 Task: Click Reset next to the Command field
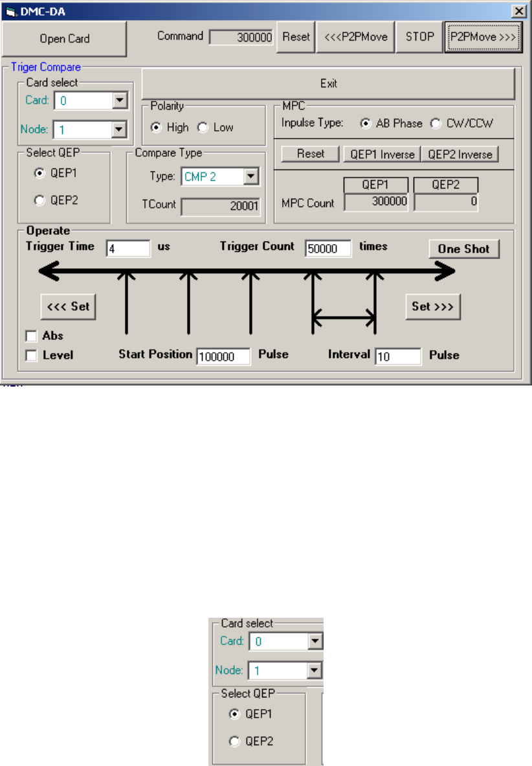(296, 37)
